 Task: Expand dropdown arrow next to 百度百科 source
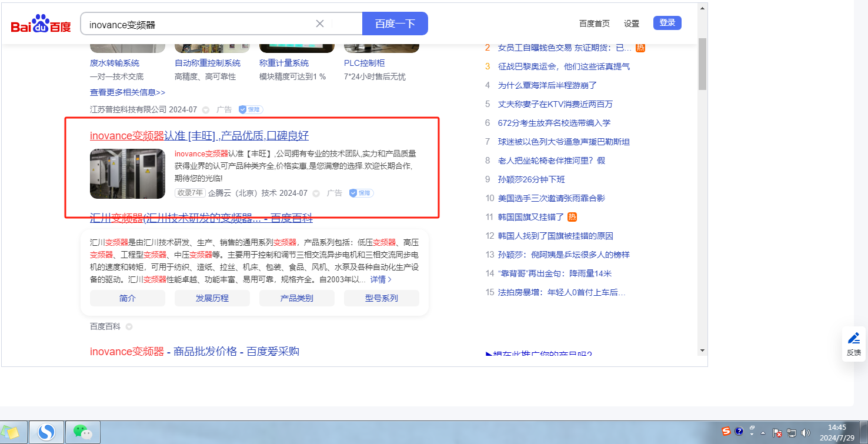[x=129, y=326]
